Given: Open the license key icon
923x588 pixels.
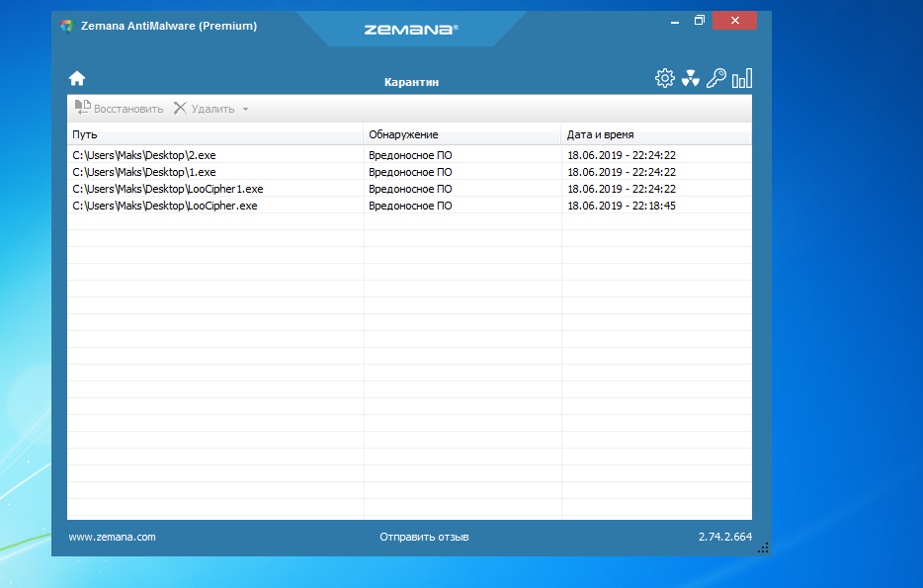Looking at the screenshot, I should [x=716, y=78].
